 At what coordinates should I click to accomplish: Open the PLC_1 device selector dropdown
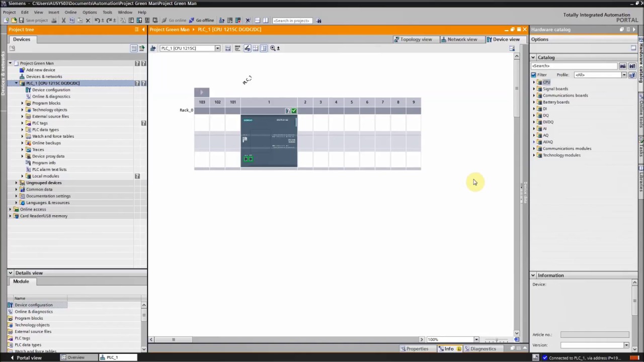(217, 48)
